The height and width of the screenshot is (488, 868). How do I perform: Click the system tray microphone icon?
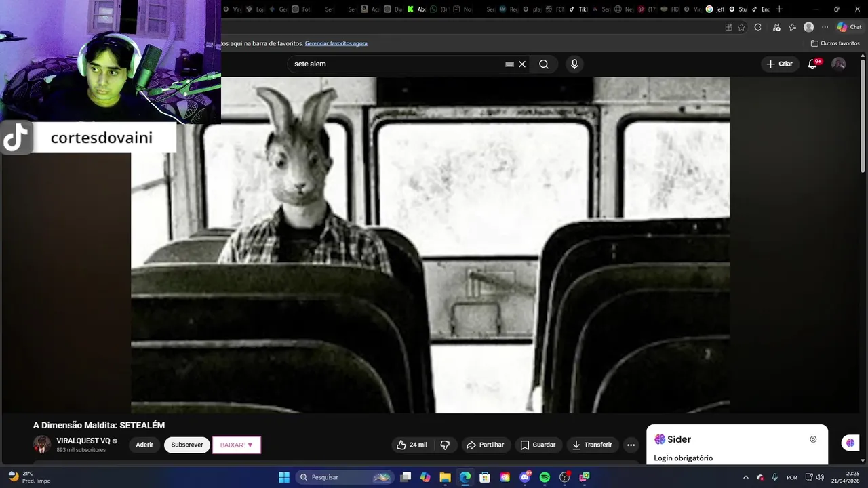pyautogui.click(x=775, y=477)
